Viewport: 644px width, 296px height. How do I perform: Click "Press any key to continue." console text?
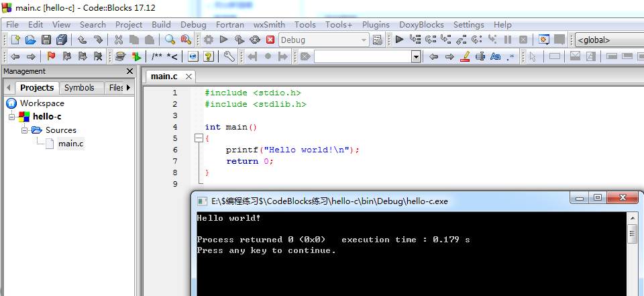tap(266, 250)
